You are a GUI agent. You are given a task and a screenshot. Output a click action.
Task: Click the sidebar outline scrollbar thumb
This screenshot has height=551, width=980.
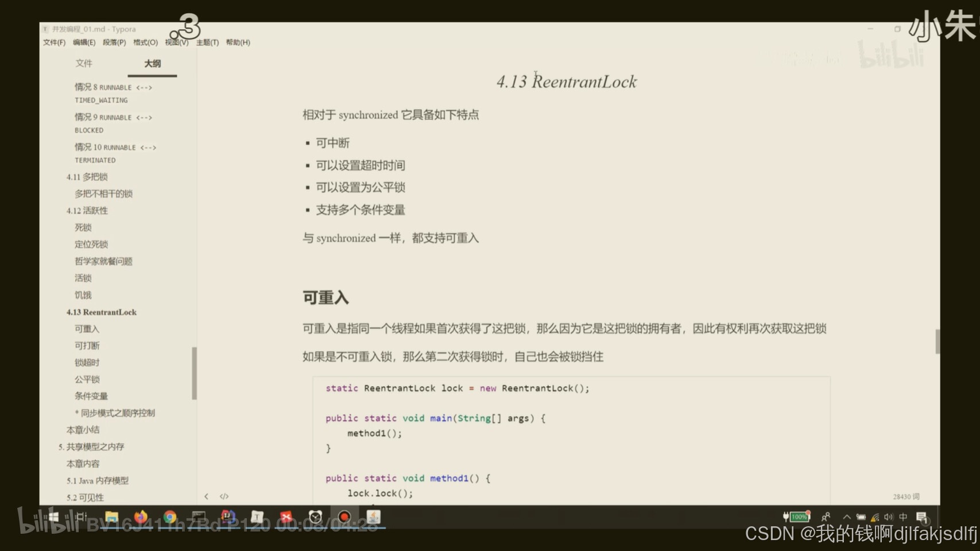[x=194, y=373]
